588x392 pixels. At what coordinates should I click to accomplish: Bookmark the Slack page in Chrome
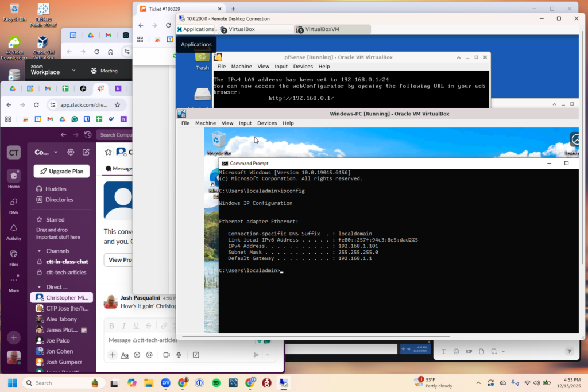[x=117, y=105]
